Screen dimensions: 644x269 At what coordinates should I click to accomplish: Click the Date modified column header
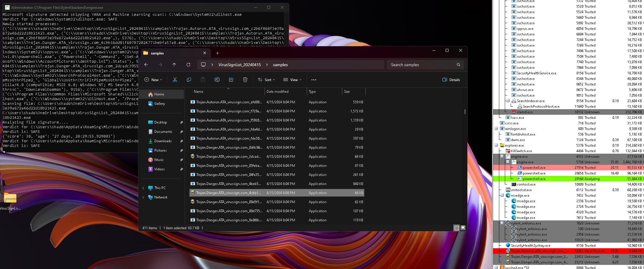coord(277,92)
